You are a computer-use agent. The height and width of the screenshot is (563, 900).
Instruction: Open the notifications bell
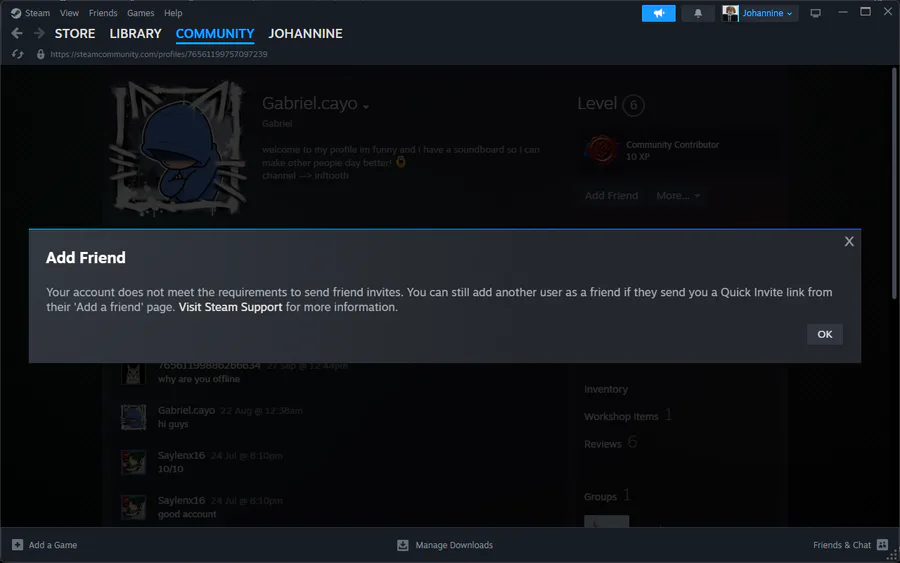pyautogui.click(x=698, y=13)
